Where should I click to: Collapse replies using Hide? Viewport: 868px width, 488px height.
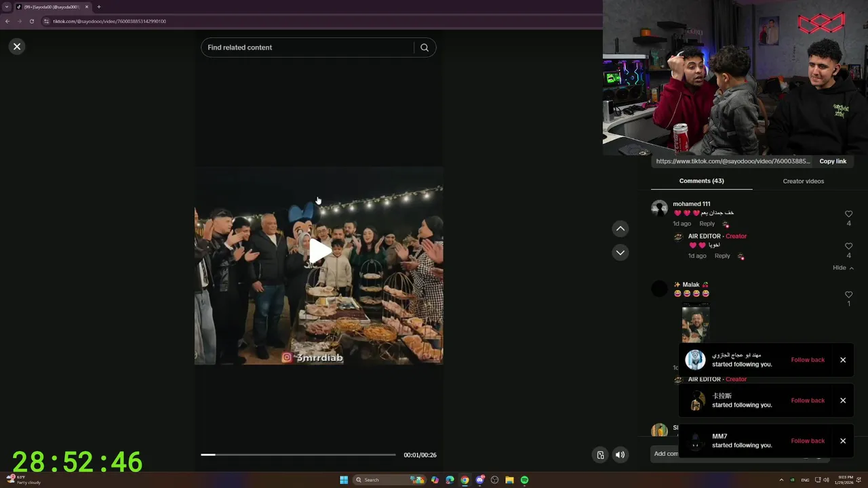coord(843,268)
